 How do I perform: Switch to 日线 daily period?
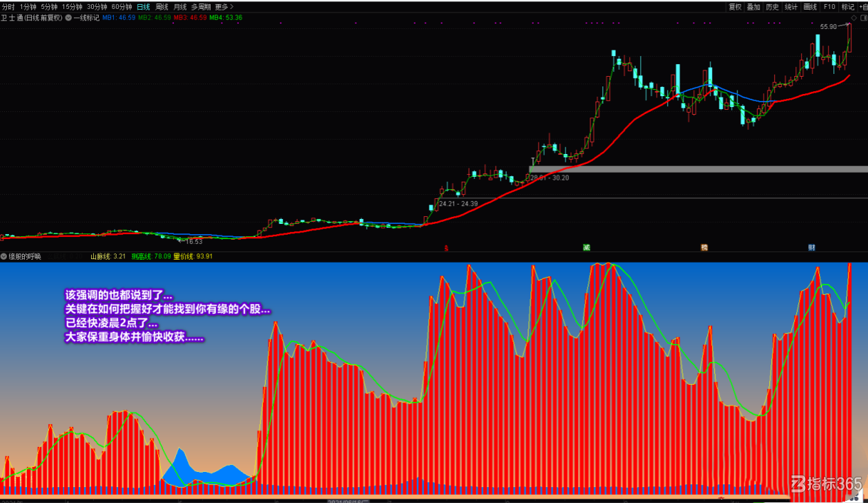(143, 7)
